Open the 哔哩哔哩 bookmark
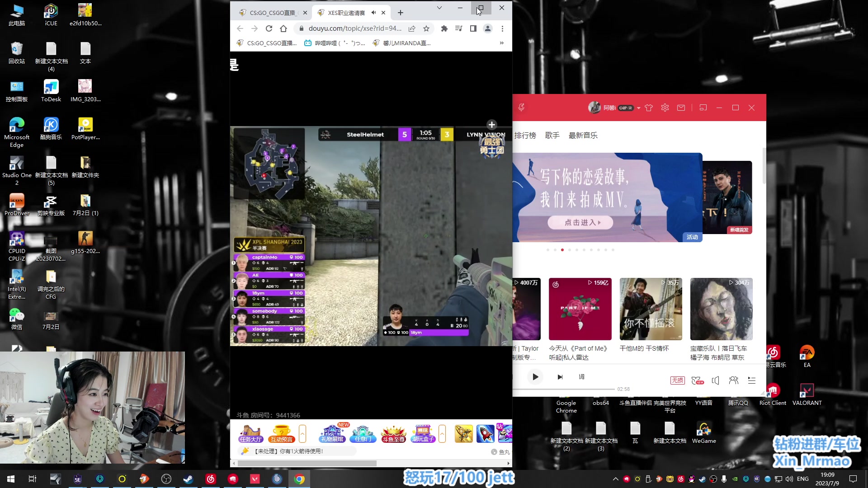868x488 pixels. tap(335, 43)
